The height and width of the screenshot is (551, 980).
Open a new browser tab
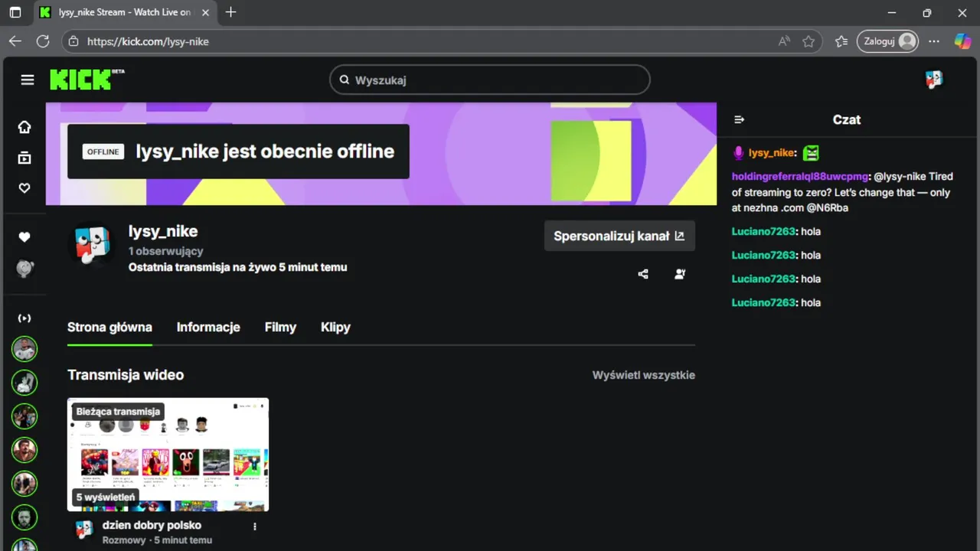point(230,12)
